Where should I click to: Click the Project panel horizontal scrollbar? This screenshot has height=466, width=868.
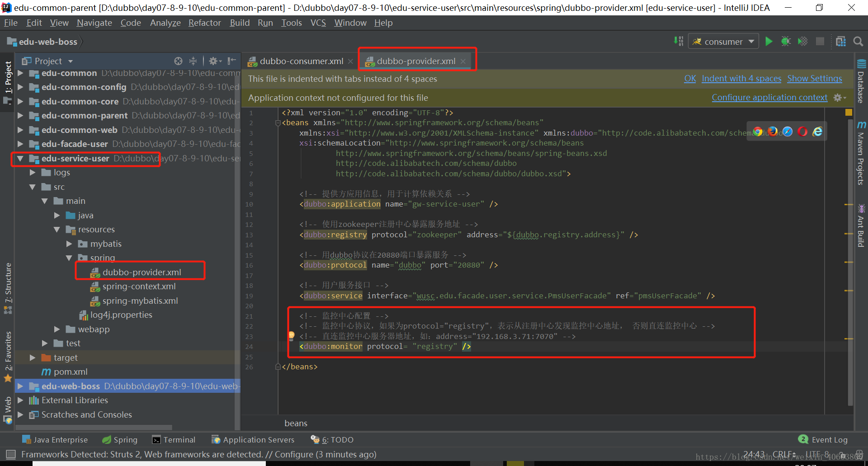(x=94, y=427)
